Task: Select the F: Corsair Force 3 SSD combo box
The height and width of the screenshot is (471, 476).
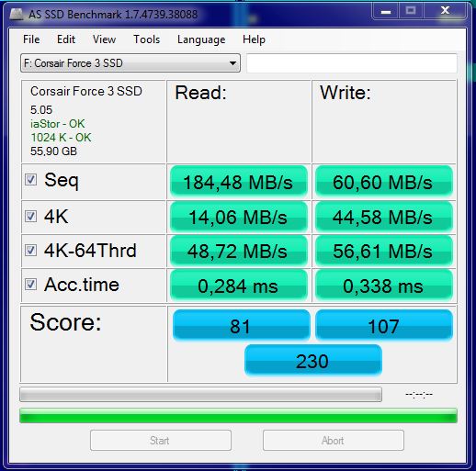Action: 130,63
